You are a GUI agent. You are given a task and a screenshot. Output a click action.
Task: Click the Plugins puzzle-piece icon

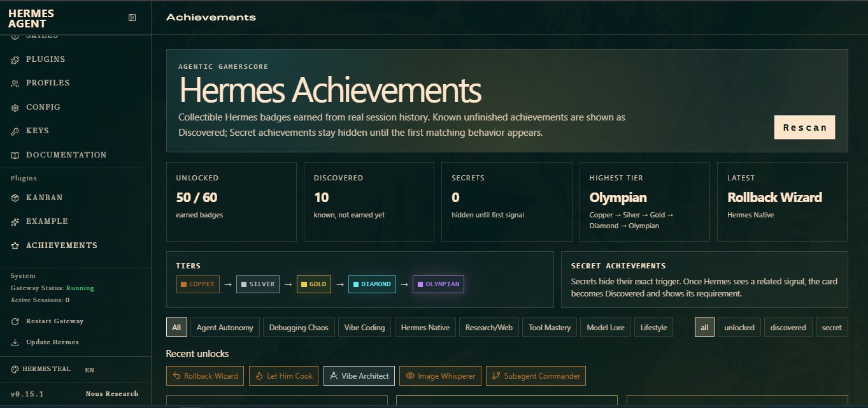15,60
